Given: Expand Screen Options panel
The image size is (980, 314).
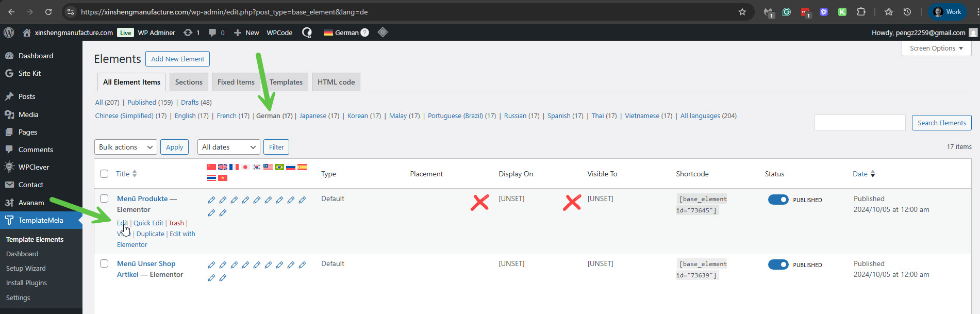Looking at the screenshot, I should click(x=936, y=48).
